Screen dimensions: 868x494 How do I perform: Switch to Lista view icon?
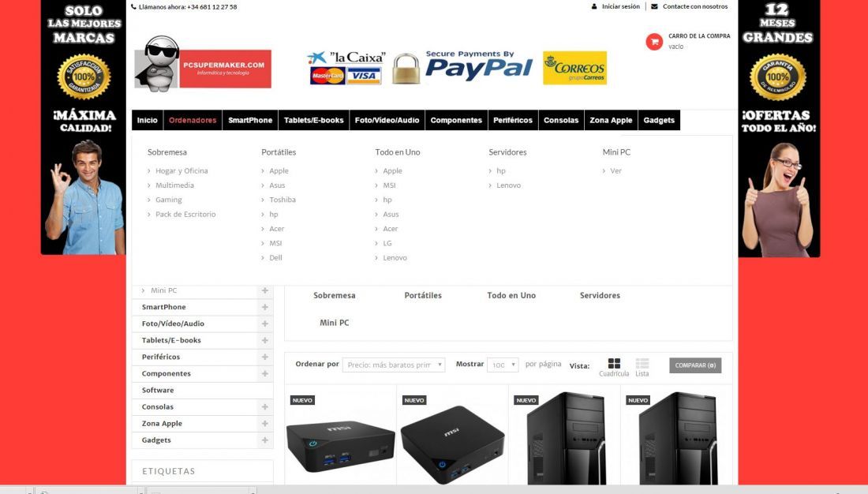tap(642, 363)
